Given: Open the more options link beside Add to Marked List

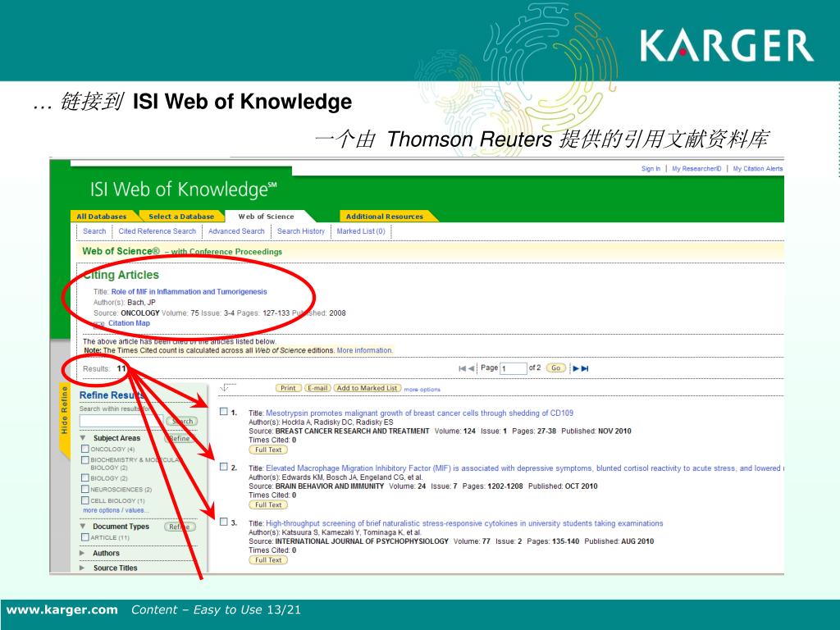Looking at the screenshot, I should coord(422,390).
